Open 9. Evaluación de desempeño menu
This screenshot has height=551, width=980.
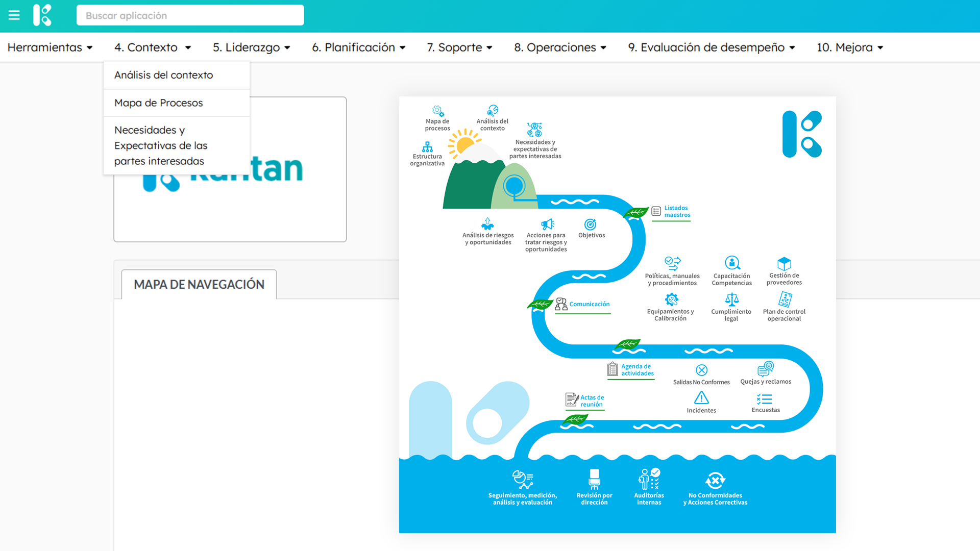(x=712, y=47)
